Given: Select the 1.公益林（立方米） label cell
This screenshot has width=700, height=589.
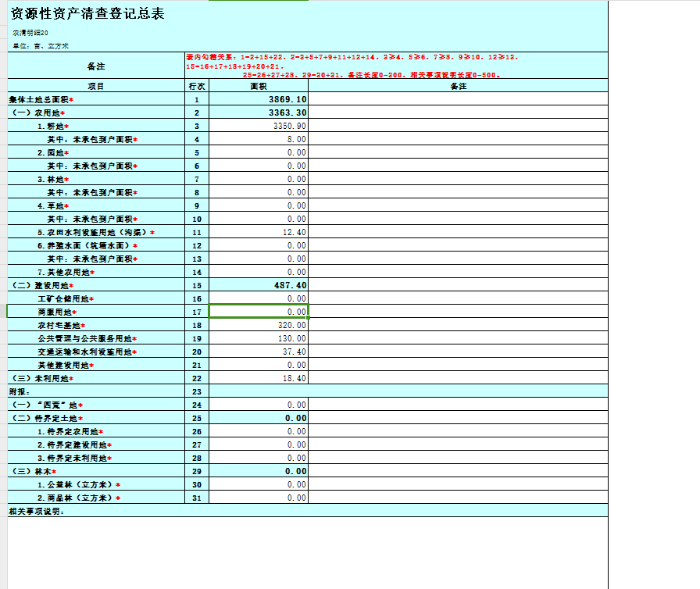Looking at the screenshot, I should coord(96,484).
